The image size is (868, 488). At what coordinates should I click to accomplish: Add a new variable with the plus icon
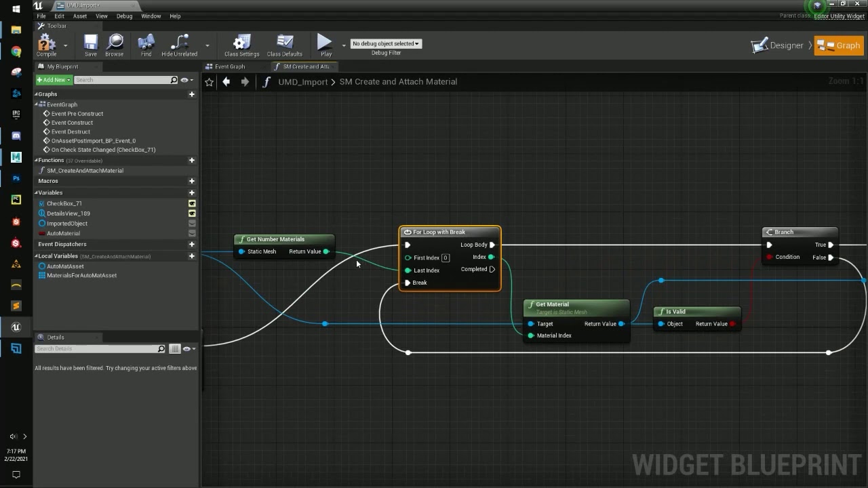191,192
